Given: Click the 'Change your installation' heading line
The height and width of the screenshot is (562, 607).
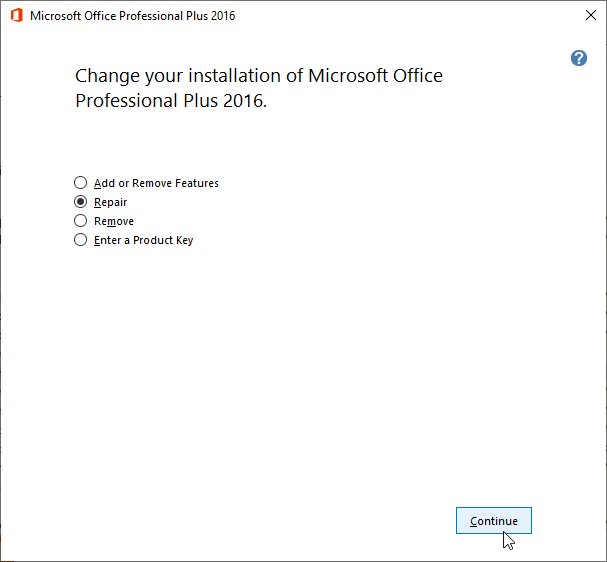Looking at the screenshot, I should pos(258,76).
